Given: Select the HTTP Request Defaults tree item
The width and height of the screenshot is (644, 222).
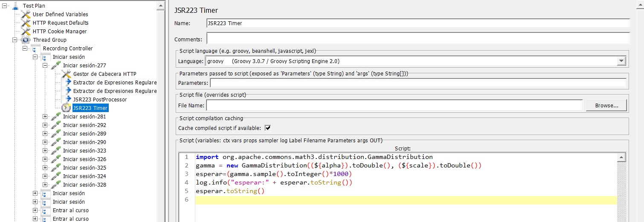Looking at the screenshot, I should (x=61, y=23).
